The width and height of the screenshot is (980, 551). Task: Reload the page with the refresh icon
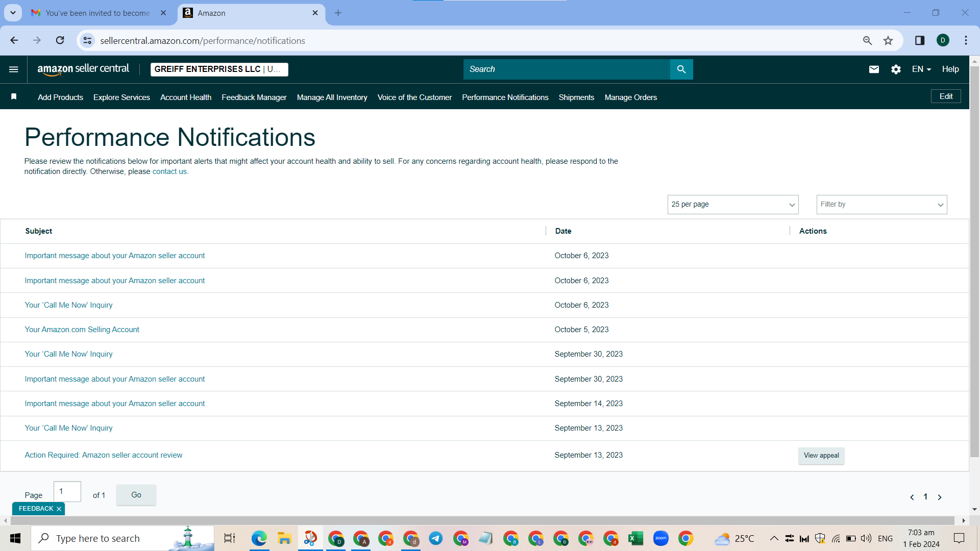click(60, 40)
